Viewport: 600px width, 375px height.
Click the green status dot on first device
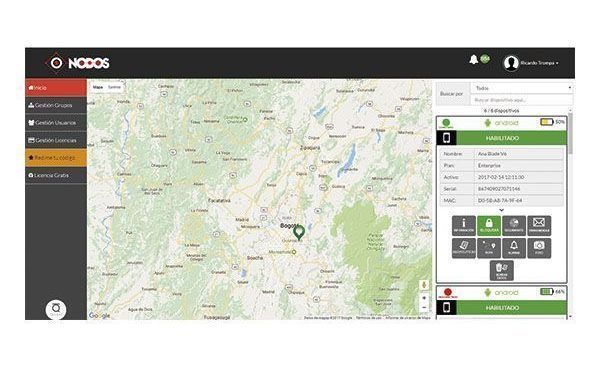tap(446, 123)
